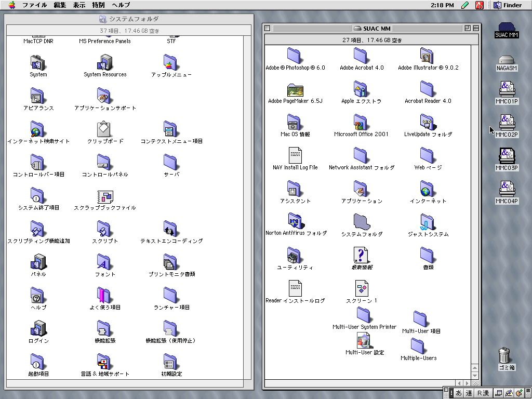Screen dimensions: 532x399
Task: Click SUAC MM scrollbar down arrow
Action: coord(475,376)
